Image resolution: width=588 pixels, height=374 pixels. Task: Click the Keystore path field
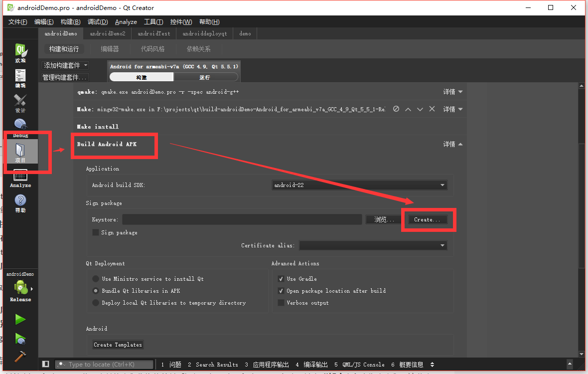pos(242,219)
